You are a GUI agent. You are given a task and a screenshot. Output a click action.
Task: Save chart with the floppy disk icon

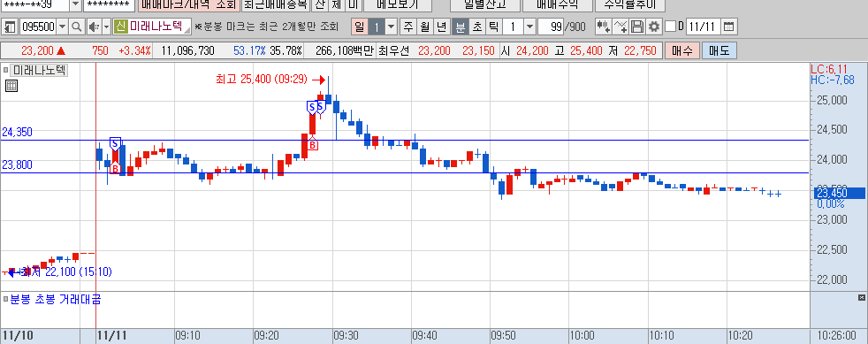click(x=637, y=27)
